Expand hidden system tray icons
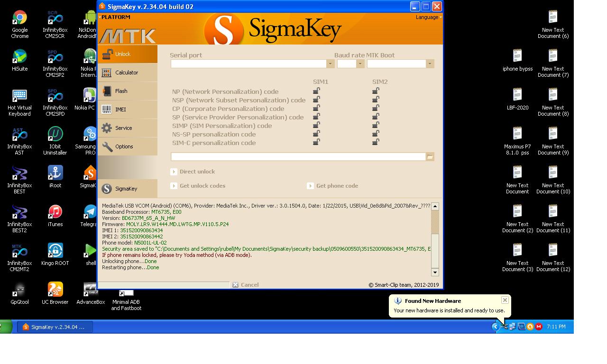Image resolution: width=607 pixels, height=364 pixels. (495, 327)
